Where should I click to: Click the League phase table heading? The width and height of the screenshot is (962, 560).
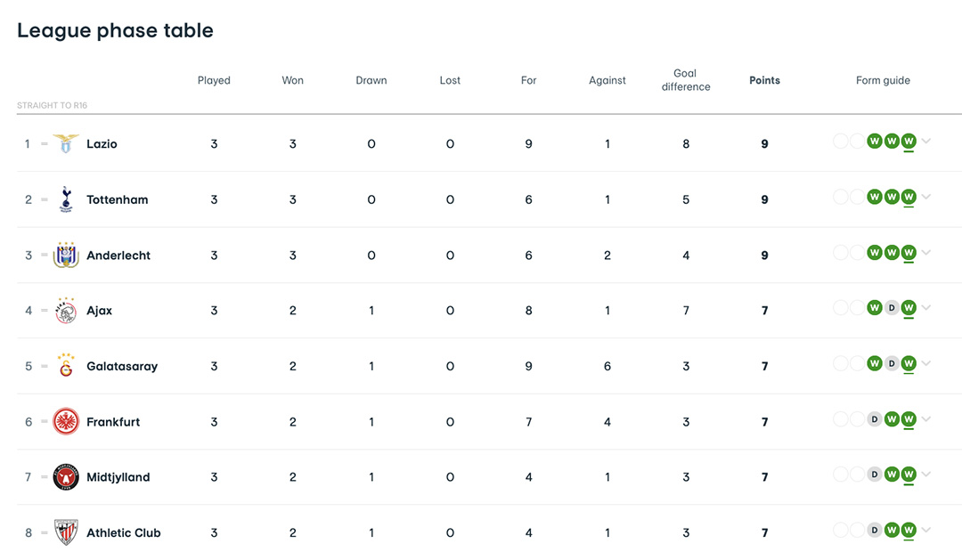pyautogui.click(x=115, y=30)
